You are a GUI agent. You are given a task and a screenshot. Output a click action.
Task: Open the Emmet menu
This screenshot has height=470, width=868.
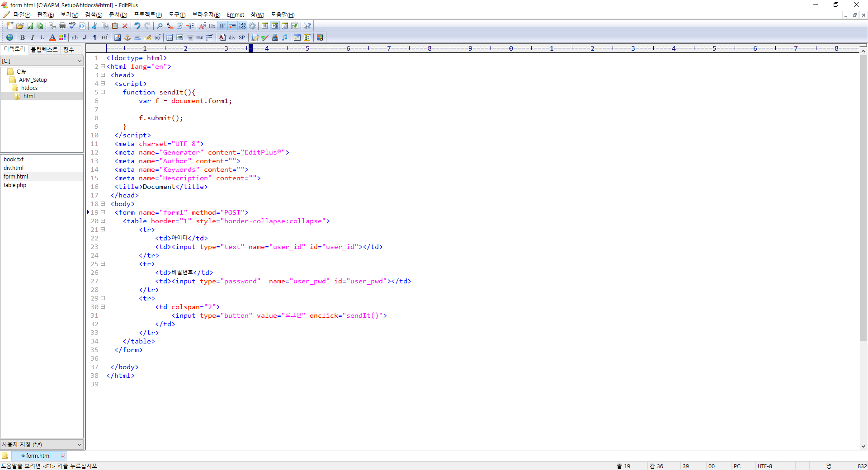(236, 15)
